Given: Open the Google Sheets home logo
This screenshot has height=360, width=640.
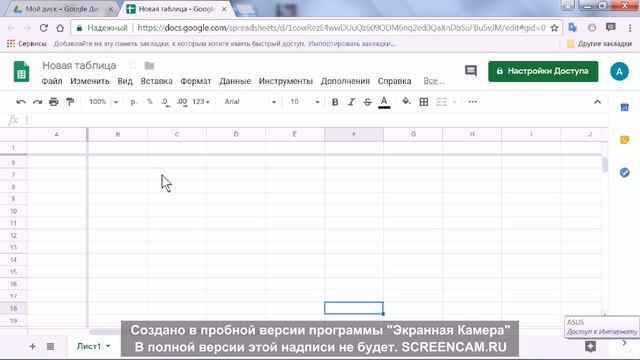Looking at the screenshot, I should (x=21, y=71).
